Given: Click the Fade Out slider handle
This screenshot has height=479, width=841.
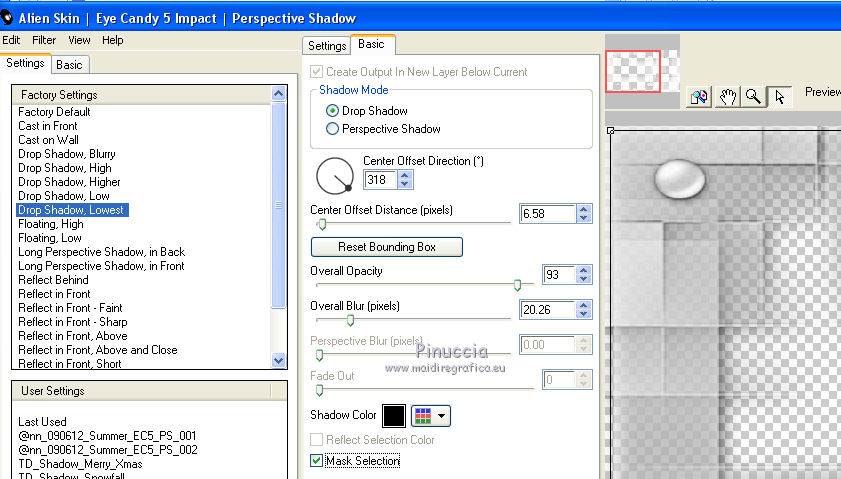Looking at the screenshot, I should tap(320, 390).
